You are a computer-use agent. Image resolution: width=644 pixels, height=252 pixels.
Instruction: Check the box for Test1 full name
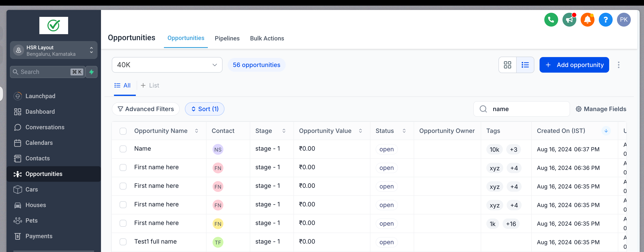coord(123,242)
